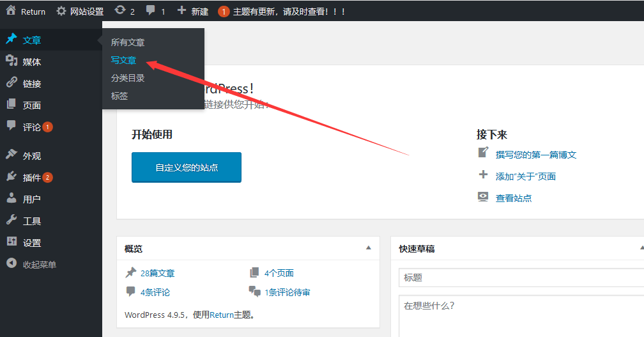
Task: Open the 撰写您的第一篇博文 link
Action: (535, 155)
